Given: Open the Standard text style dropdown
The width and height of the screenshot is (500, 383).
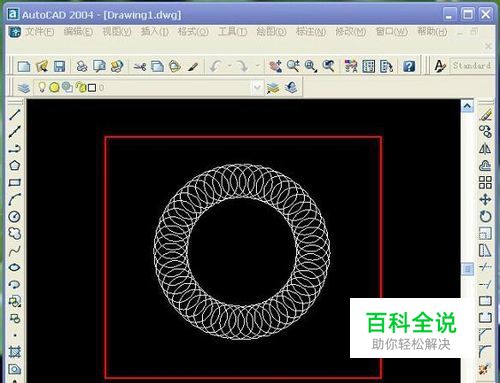Looking at the screenshot, I should click(472, 66).
